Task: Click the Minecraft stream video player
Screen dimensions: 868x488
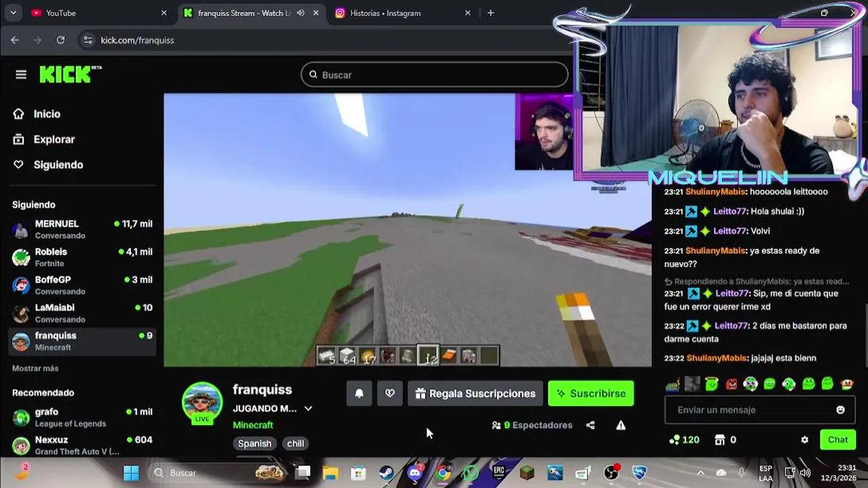Action: (408, 230)
